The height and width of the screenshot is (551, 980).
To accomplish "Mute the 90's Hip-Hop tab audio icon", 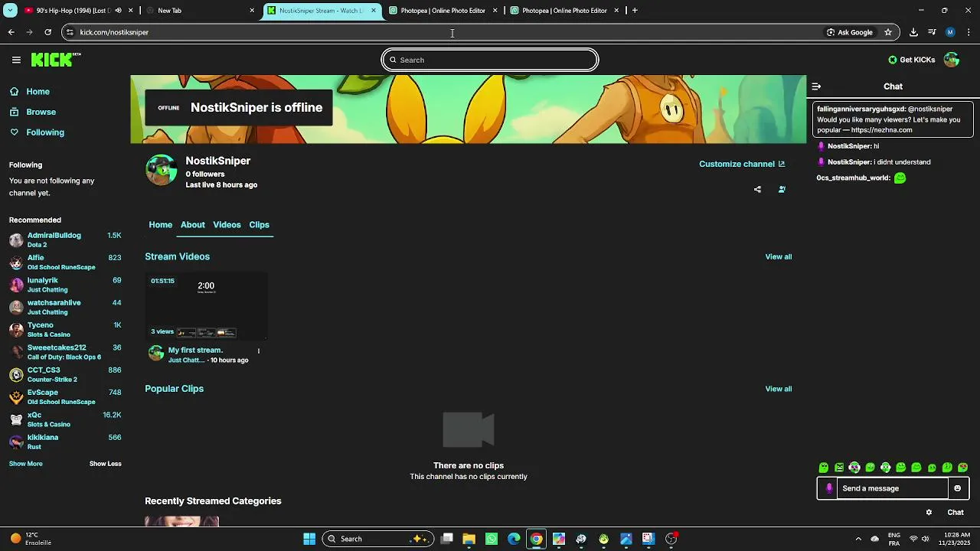I will point(118,11).
